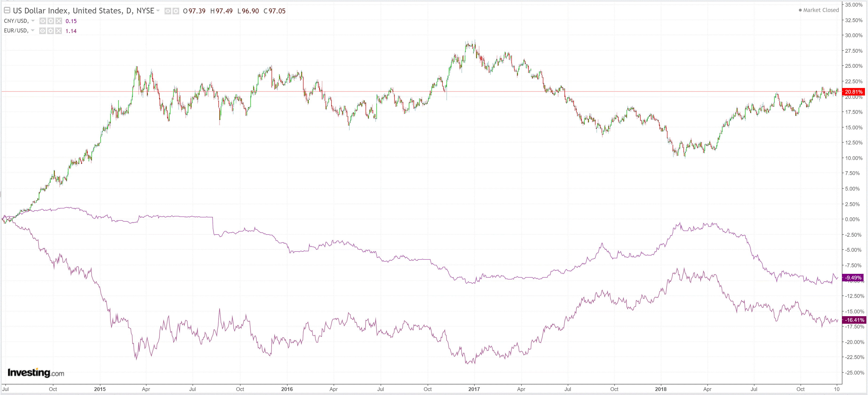Screen dimensions: 868x395
Task: Click the 2015 label on time axis
Action: click(x=100, y=389)
